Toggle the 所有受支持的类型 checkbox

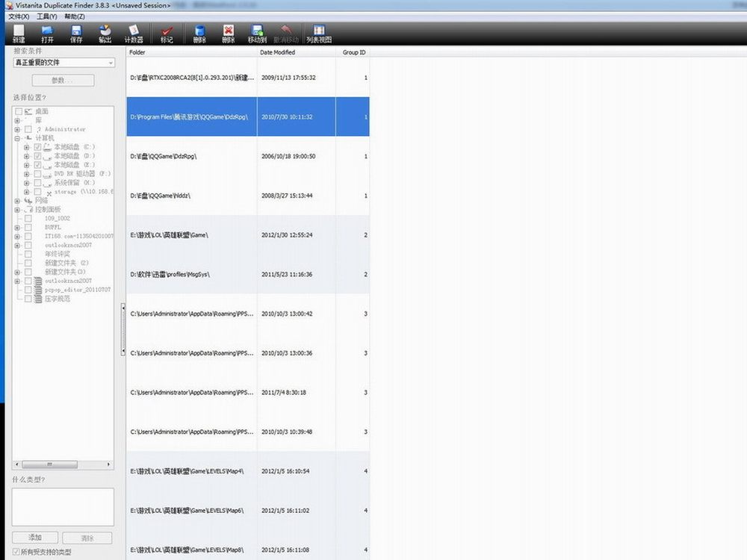click(17, 552)
